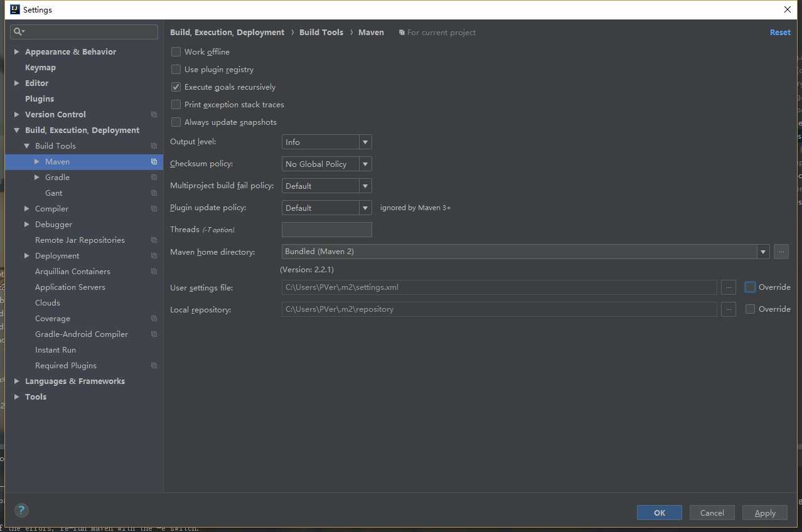Expand the Tools node
This screenshot has width=802, height=532.
pyautogui.click(x=17, y=396)
